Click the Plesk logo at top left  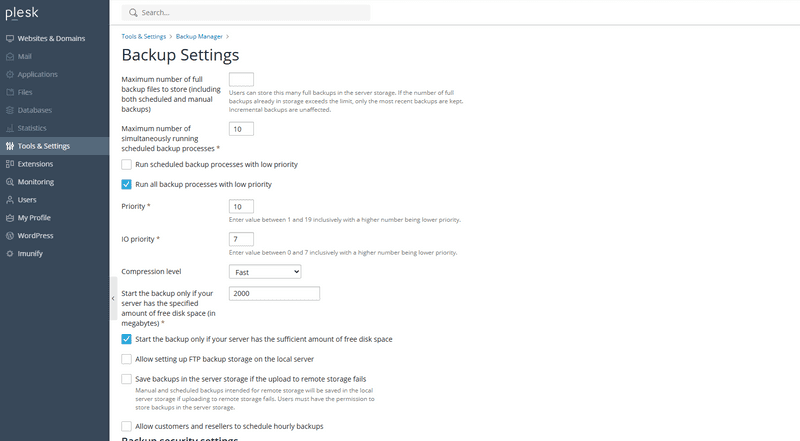tap(22, 13)
